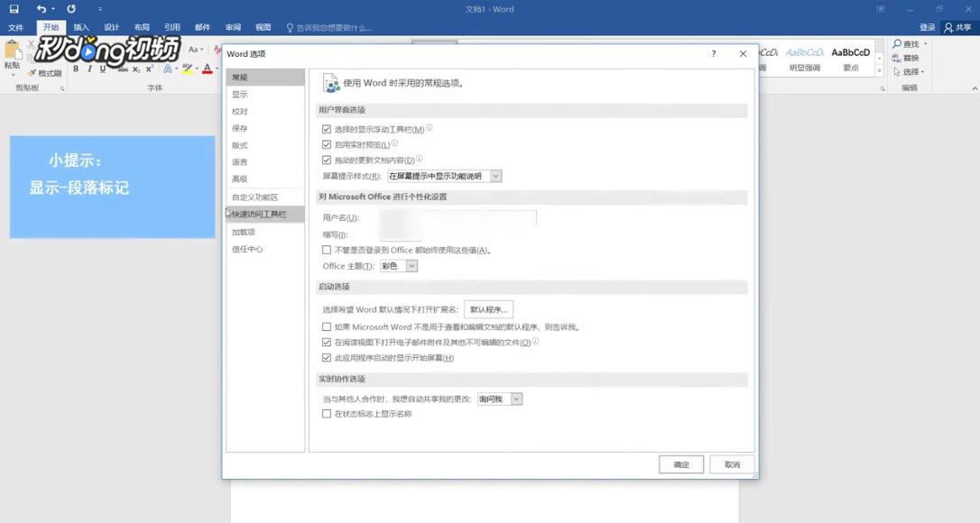Select the 要点 style thumbnail
The image size is (980, 523).
[x=851, y=60]
